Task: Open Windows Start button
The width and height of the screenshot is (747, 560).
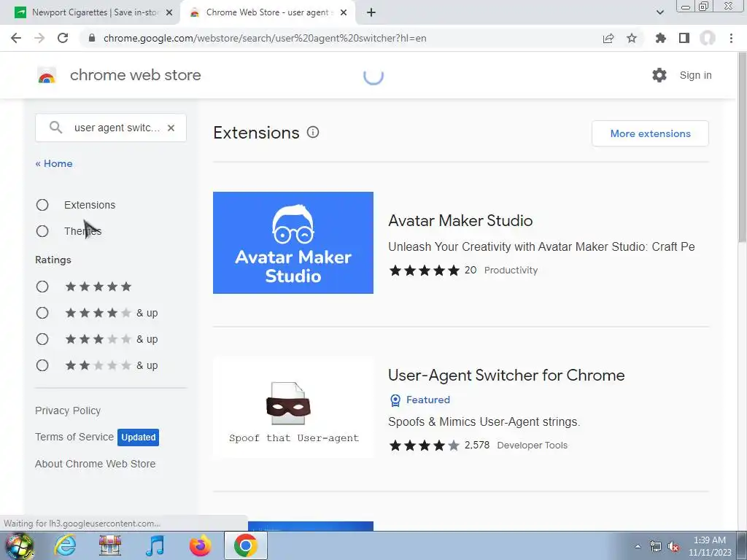Action: (x=20, y=545)
